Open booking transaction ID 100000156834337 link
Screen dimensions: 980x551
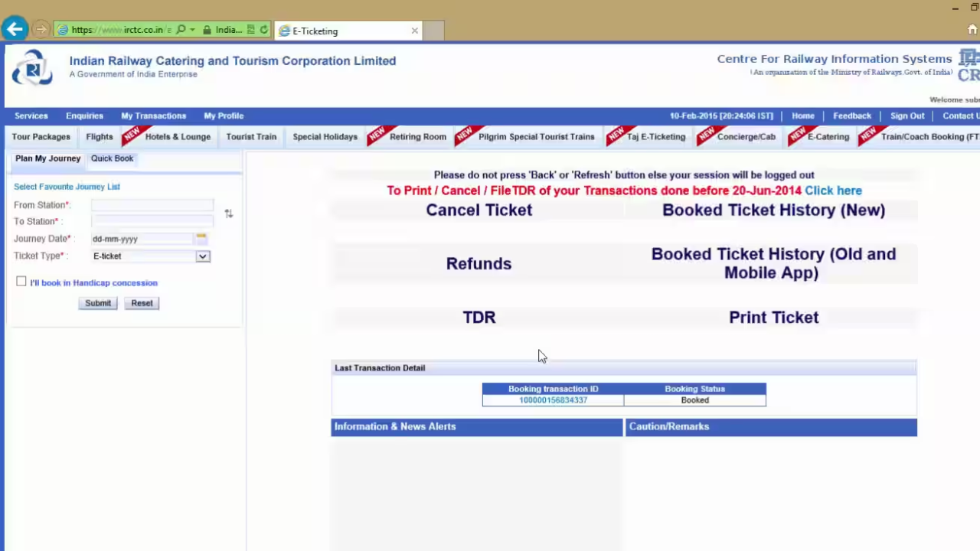tap(553, 400)
